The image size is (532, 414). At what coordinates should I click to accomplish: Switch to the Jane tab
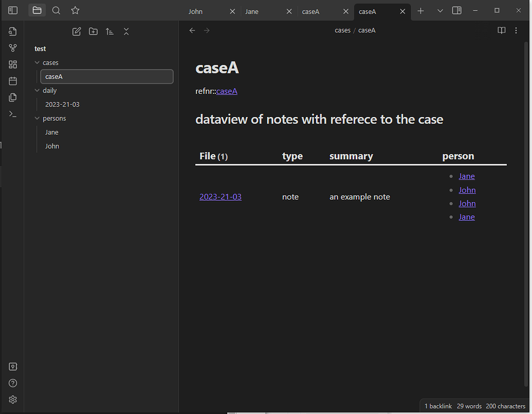pos(252,12)
